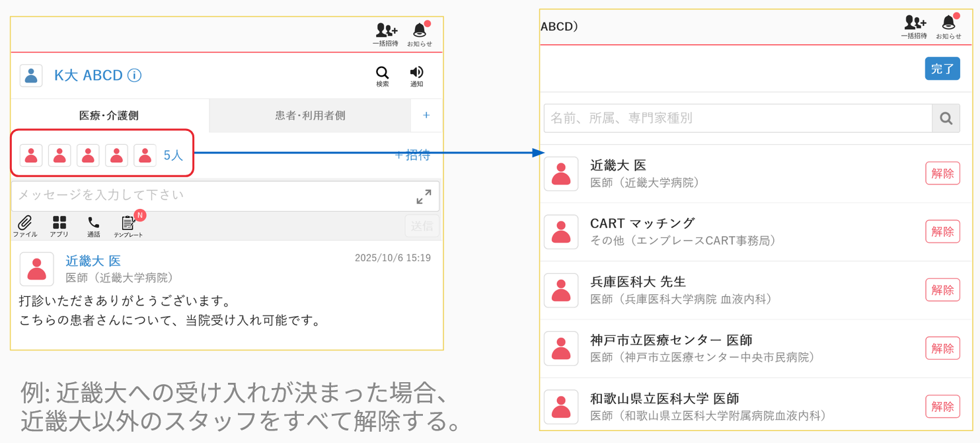Click the avatar of 神戸市立医療センター 医師
This screenshot has height=443, width=980.
(x=561, y=348)
